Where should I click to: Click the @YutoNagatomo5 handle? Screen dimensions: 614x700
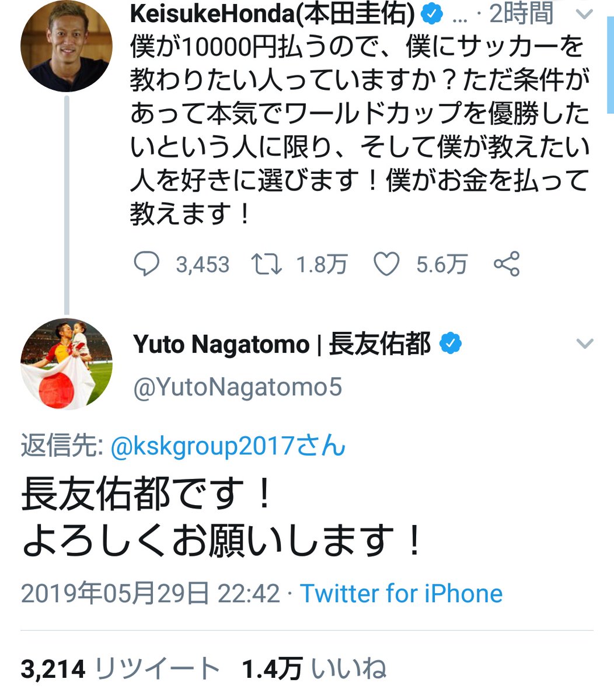click(238, 387)
